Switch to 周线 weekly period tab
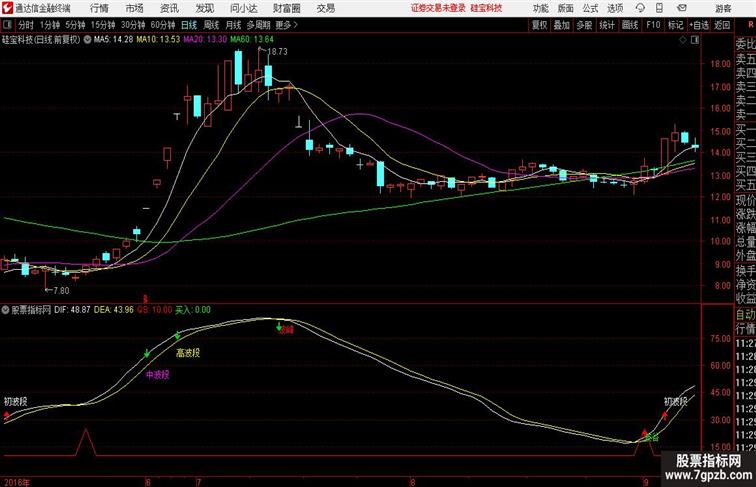 [x=211, y=25]
